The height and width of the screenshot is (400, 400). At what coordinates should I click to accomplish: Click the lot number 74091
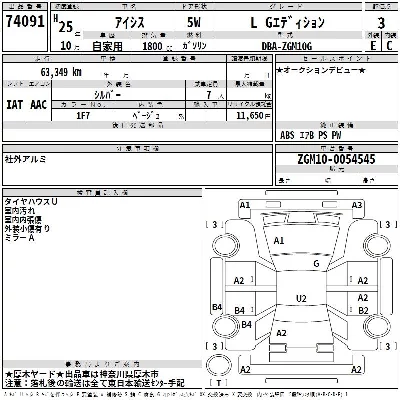click(x=25, y=22)
